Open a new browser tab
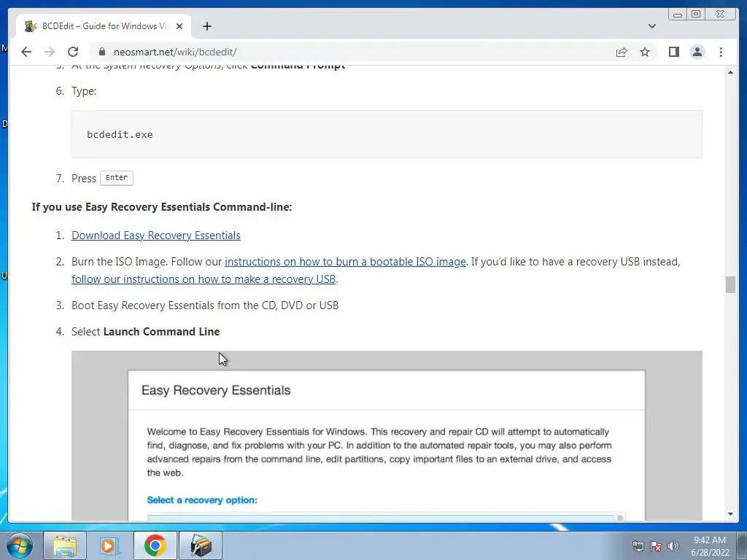The height and width of the screenshot is (560, 747). 206,26
